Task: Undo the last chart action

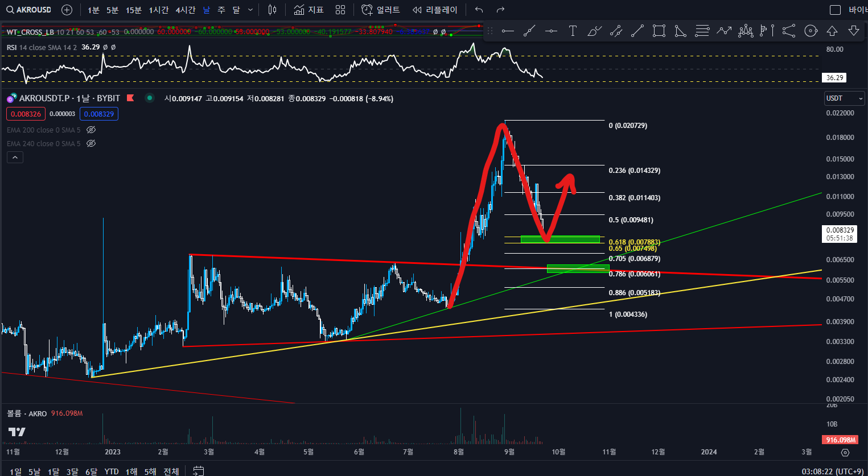Action: coord(479,10)
